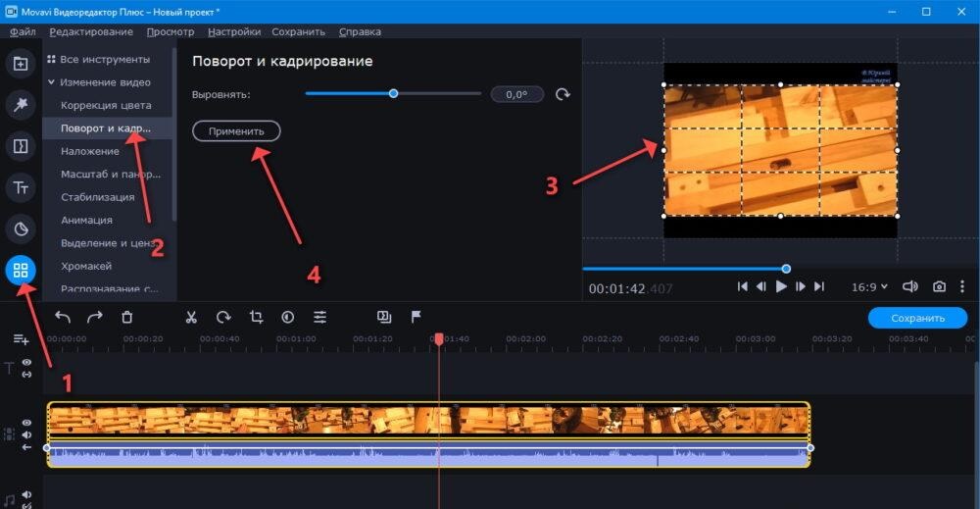This screenshot has width=980, height=509.
Task: Open the stickers tab in sidebar
Action: click(21, 229)
